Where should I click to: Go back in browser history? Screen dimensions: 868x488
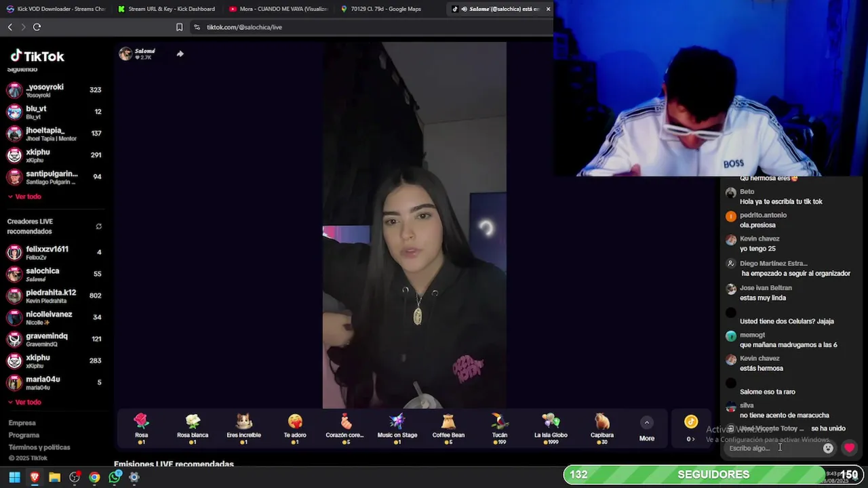point(10,27)
